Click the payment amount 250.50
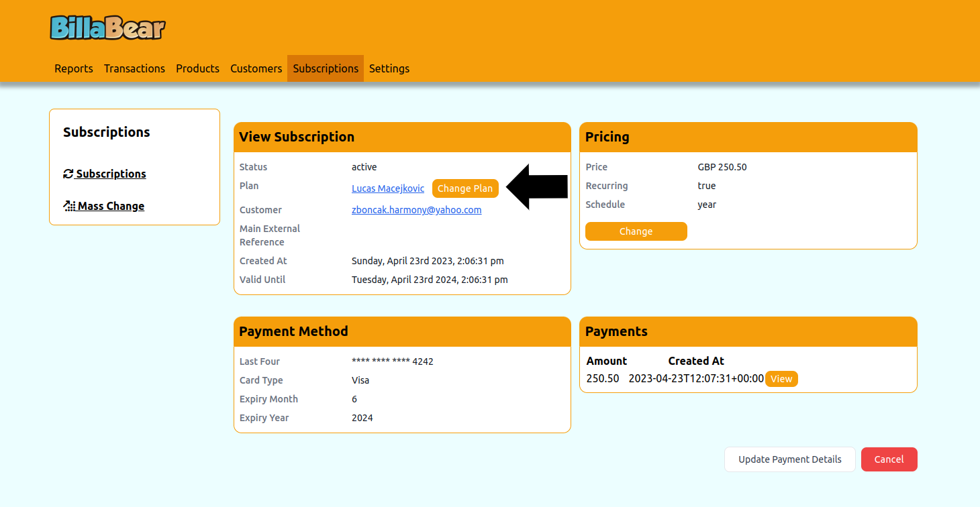This screenshot has width=980, height=507. point(603,379)
